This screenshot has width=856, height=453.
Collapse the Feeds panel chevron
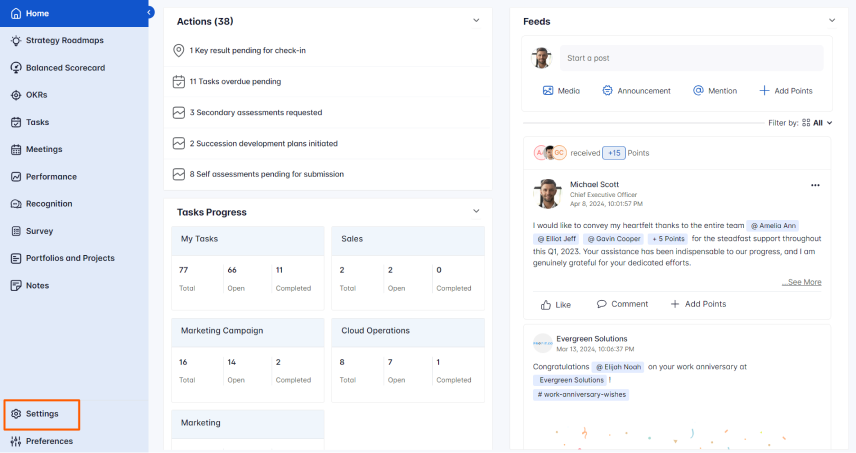[832, 21]
